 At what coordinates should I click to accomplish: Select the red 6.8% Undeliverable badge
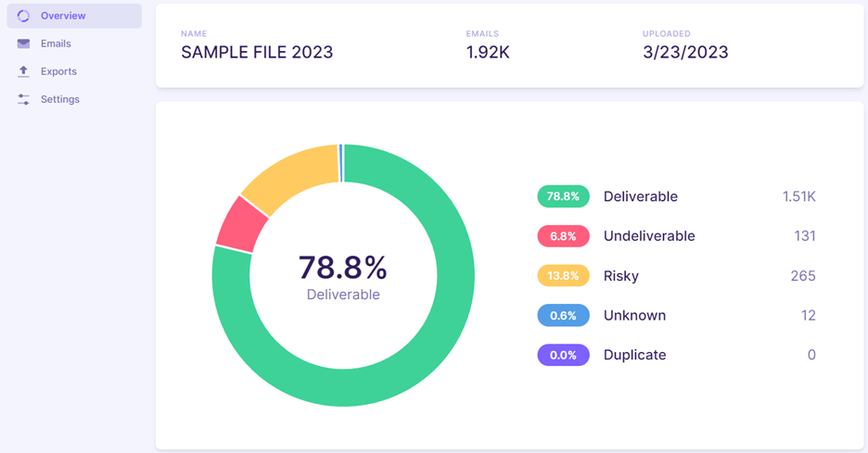click(563, 236)
